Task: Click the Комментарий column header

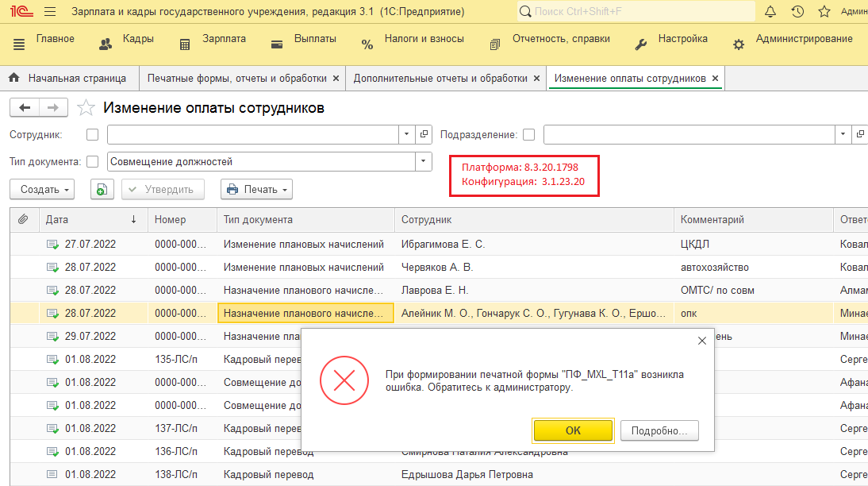Action: click(x=754, y=219)
